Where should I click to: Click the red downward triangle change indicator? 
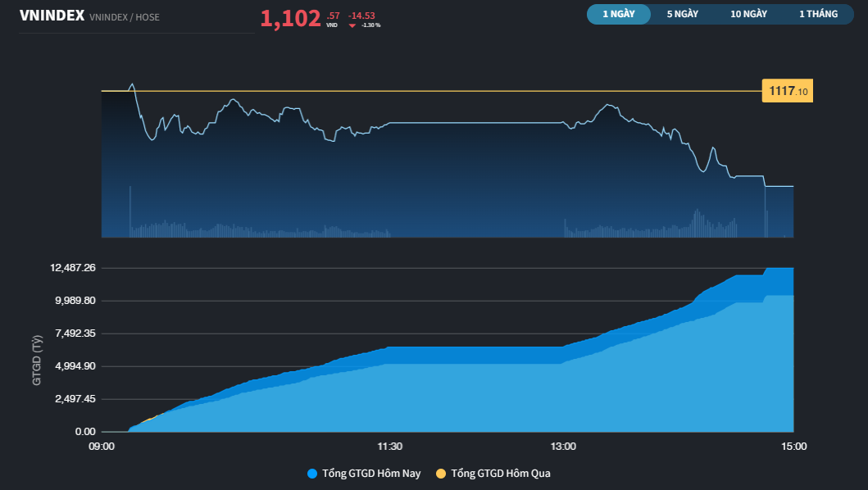351,24
